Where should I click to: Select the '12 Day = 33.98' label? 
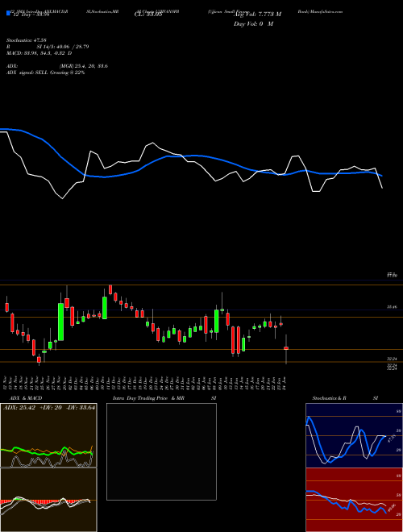tap(31, 15)
